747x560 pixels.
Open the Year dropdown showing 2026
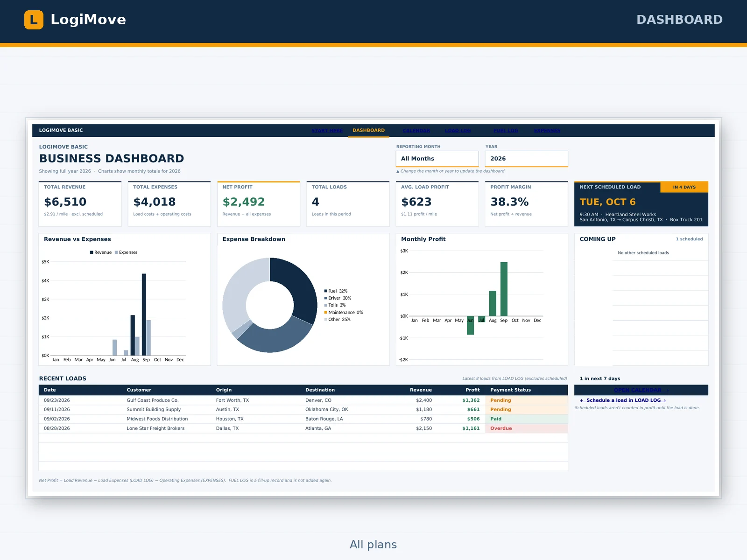click(x=526, y=159)
